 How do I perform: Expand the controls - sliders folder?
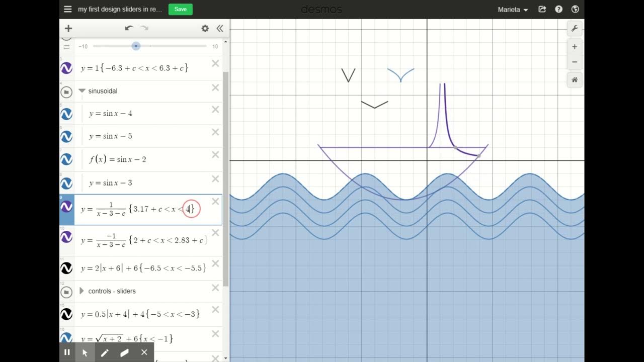pos(82,291)
